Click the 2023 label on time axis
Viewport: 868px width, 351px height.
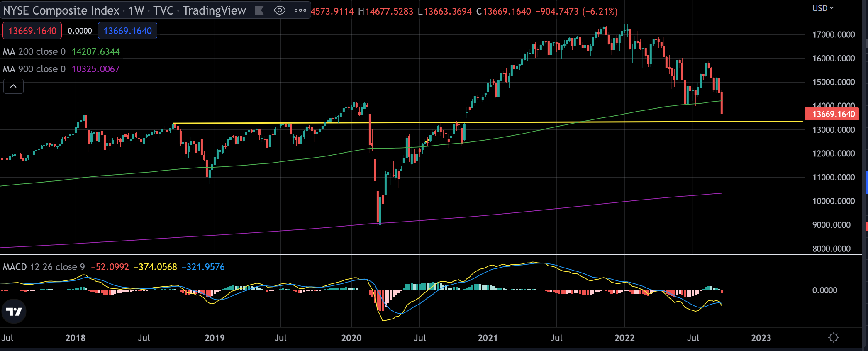(x=761, y=338)
